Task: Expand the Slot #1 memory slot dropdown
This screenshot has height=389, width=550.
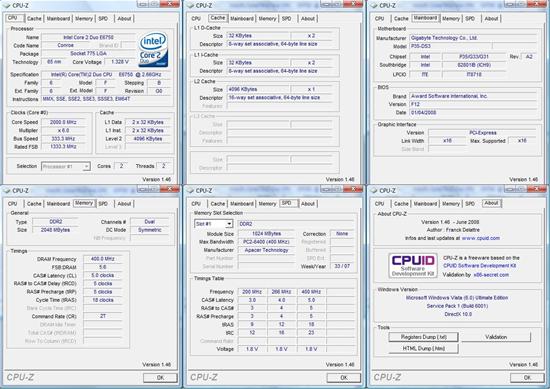Action: (x=214, y=224)
